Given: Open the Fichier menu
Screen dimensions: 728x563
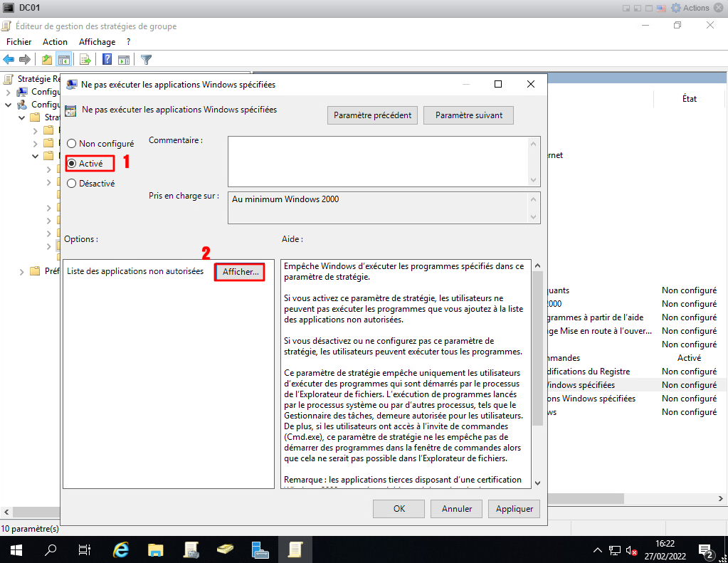Looking at the screenshot, I should [19, 42].
